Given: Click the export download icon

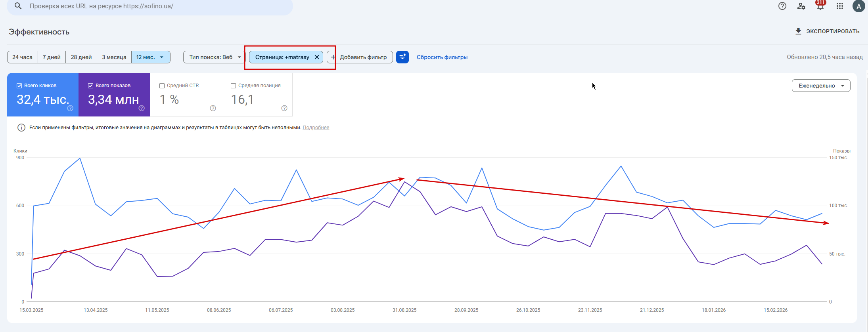Looking at the screenshot, I should tap(798, 31).
